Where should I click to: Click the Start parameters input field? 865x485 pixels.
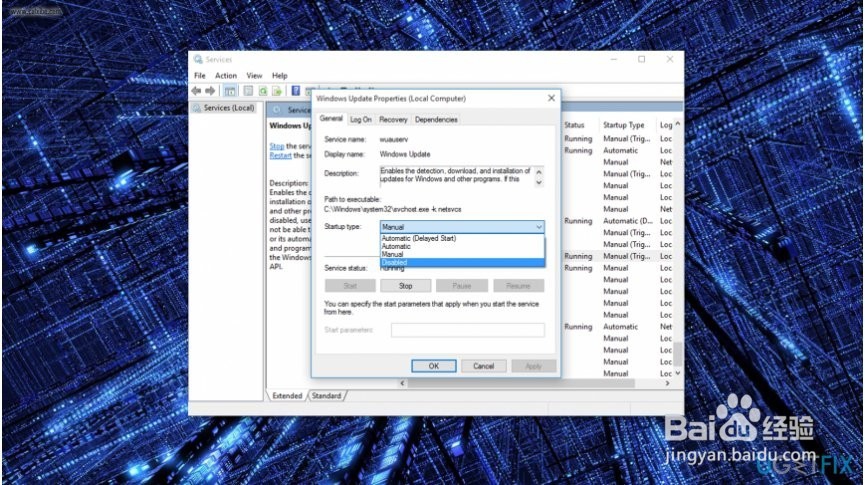tap(468, 330)
